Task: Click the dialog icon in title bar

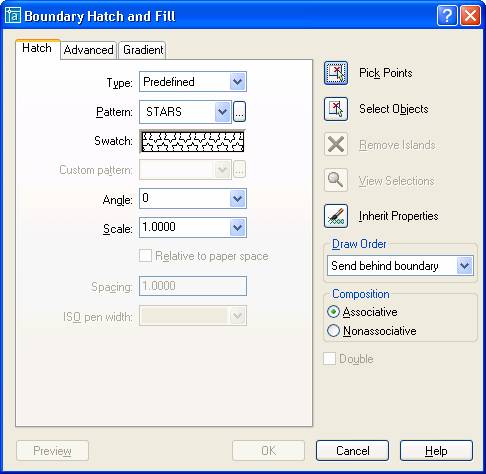Action: (x=13, y=16)
